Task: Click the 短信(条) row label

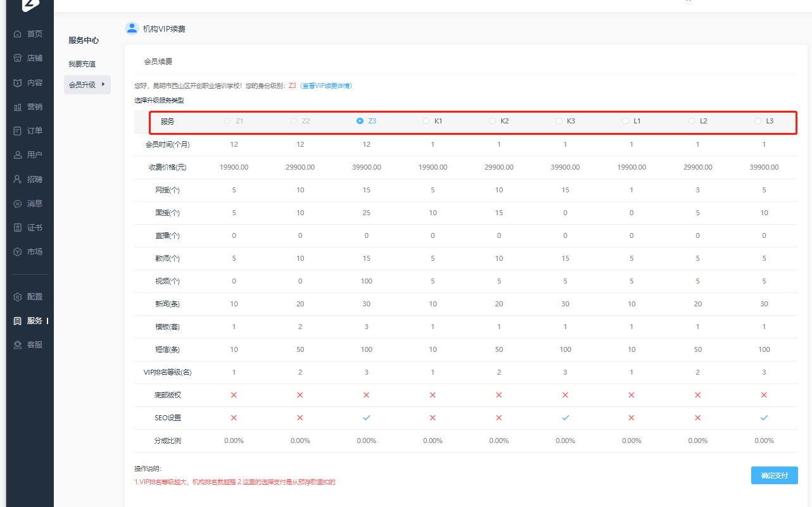Action: (x=167, y=350)
